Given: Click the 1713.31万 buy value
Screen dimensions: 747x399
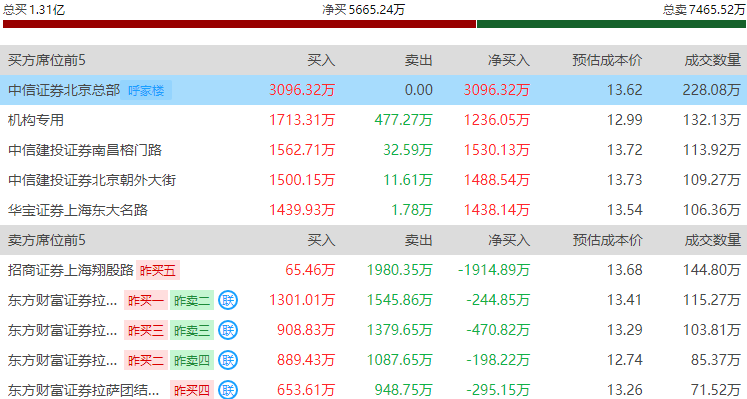Looking at the screenshot, I should coord(302,120).
